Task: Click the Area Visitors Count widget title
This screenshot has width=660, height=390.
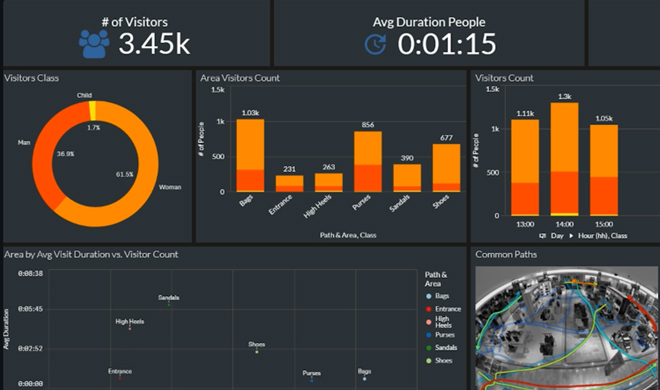Action: coord(240,78)
